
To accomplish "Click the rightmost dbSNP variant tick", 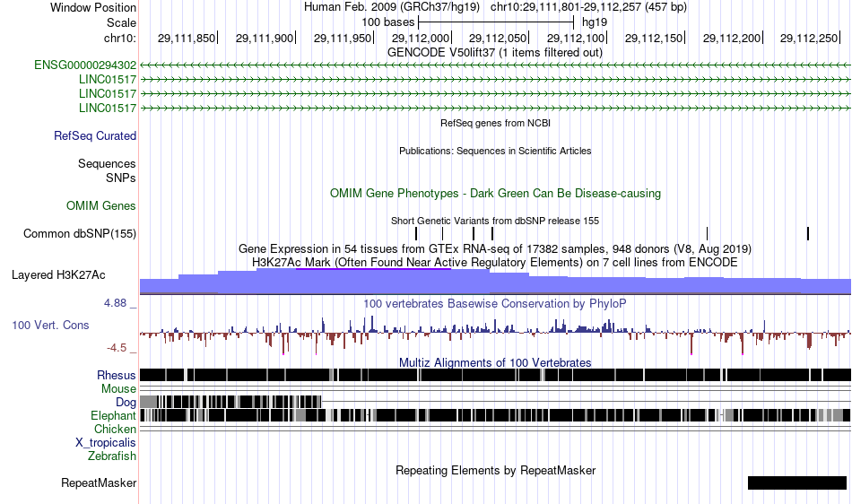I will click(x=808, y=233).
